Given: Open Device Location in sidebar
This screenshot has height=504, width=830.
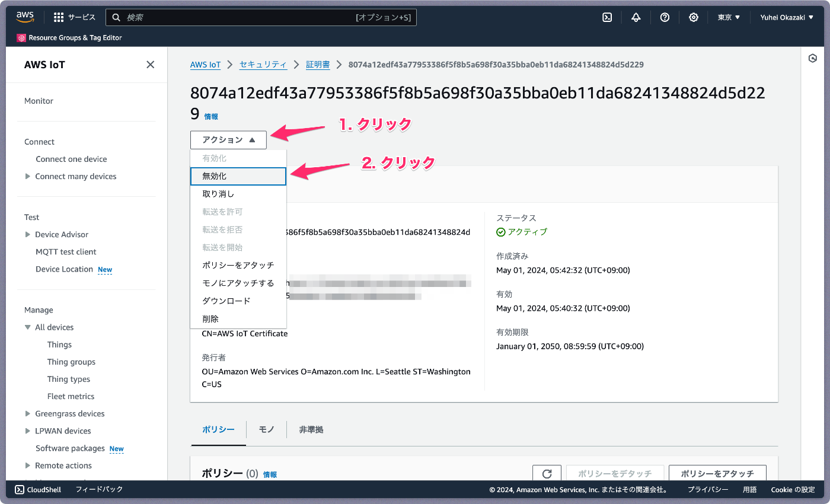Looking at the screenshot, I should tap(64, 269).
